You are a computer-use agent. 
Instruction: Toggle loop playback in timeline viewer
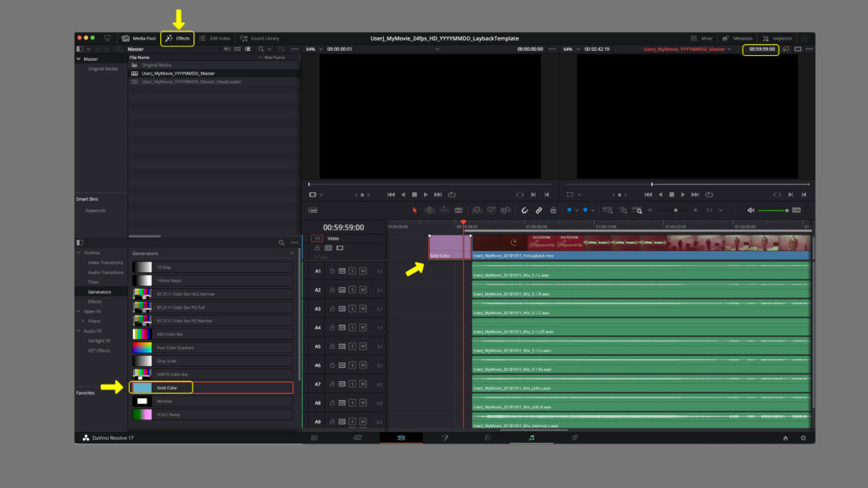pos(709,195)
